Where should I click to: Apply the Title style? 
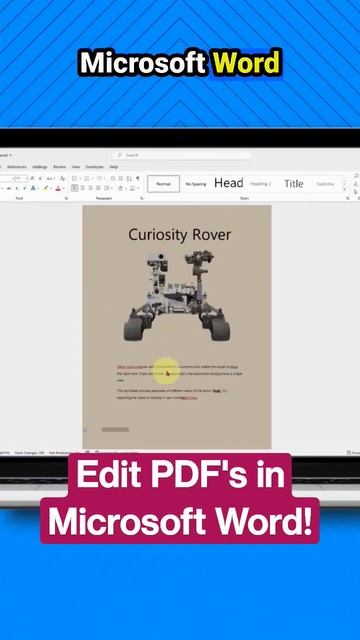(x=293, y=184)
